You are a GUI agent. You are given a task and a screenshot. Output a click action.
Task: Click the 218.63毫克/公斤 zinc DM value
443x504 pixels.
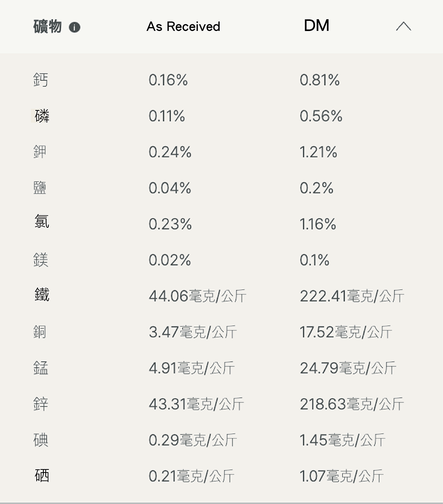(352, 404)
